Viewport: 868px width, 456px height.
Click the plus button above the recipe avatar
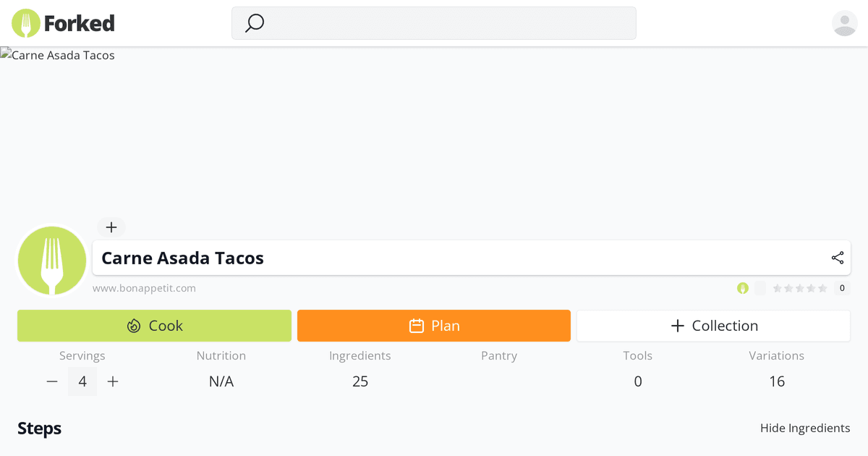pos(111,227)
